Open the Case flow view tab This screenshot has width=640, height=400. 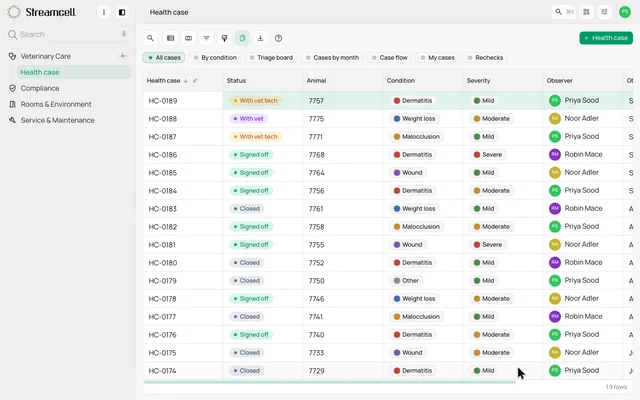tap(389, 58)
